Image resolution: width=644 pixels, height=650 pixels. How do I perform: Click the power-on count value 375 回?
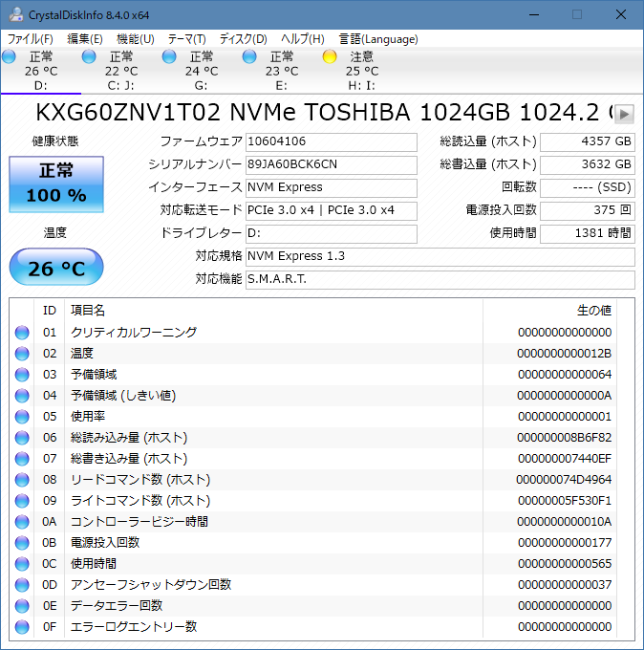pyautogui.click(x=588, y=211)
